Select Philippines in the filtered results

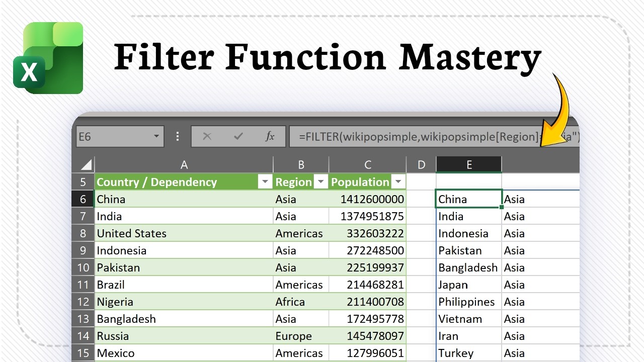(469, 302)
